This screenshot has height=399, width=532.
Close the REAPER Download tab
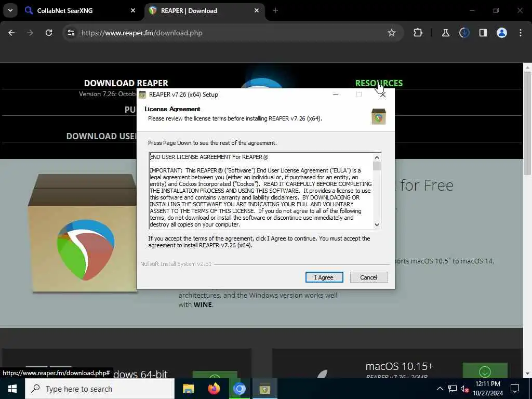(257, 10)
